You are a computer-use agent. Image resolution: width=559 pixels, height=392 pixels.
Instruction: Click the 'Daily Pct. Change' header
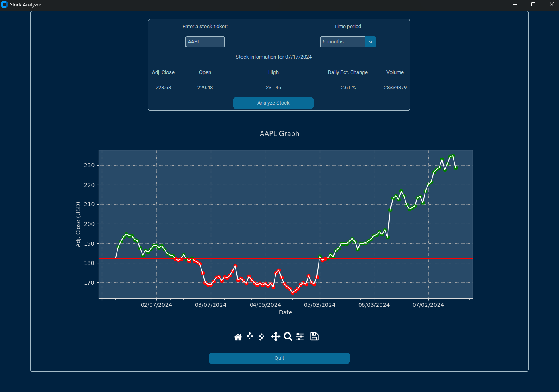[347, 72]
